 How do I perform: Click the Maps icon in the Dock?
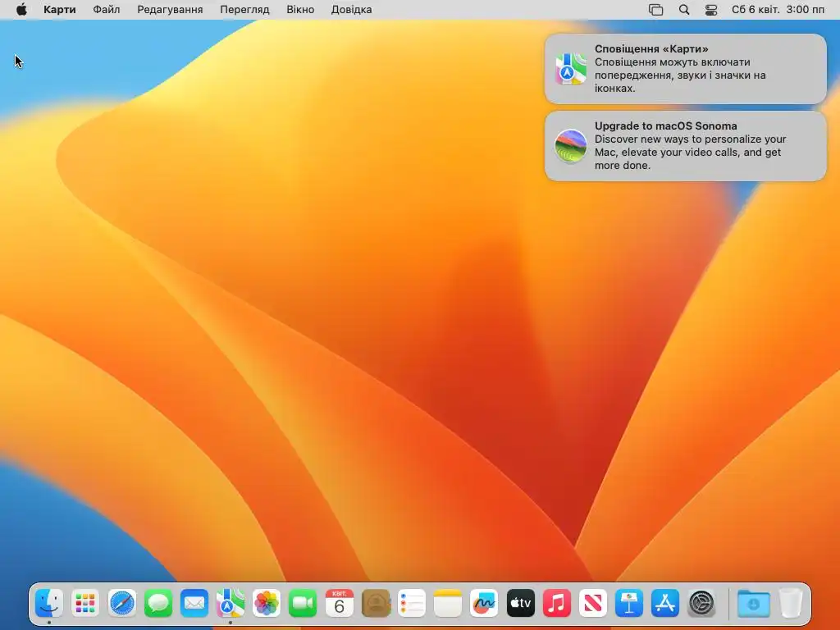click(x=231, y=603)
